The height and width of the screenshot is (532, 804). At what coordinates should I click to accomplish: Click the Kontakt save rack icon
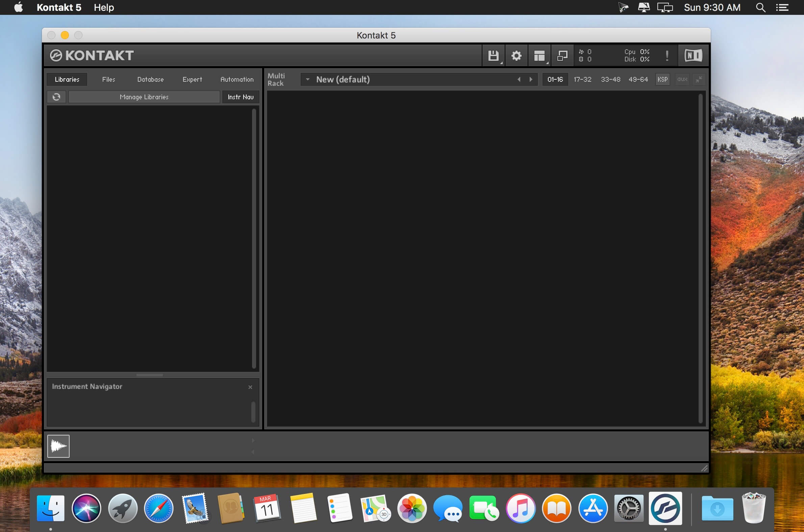pos(494,55)
